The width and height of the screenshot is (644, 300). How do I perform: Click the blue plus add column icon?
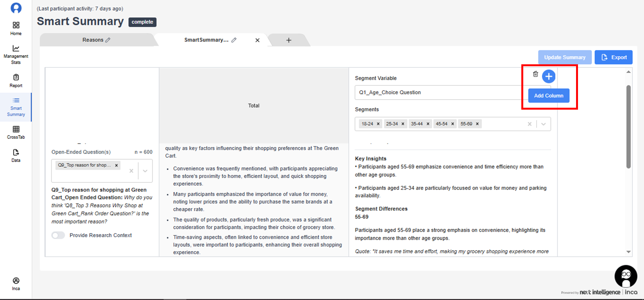pyautogui.click(x=548, y=77)
